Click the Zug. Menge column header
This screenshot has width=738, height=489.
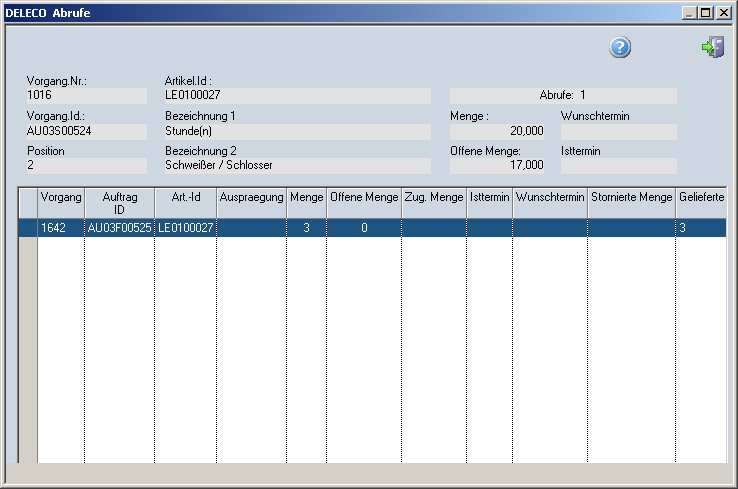[434, 198]
